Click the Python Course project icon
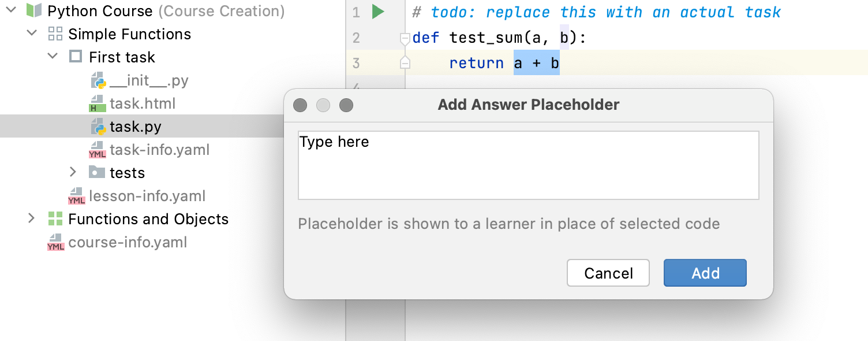 35,11
